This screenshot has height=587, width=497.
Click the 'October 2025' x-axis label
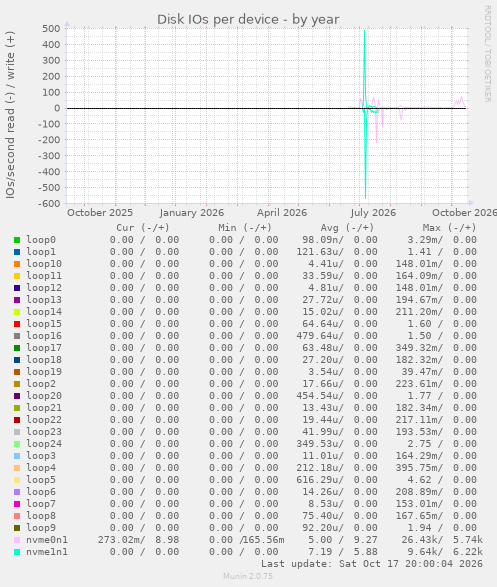pos(100,213)
